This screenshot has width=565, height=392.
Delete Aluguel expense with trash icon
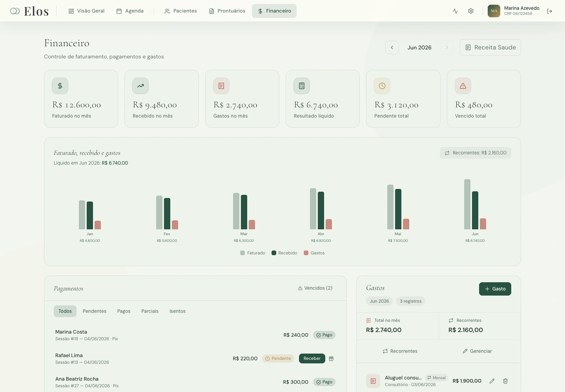(x=505, y=381)
